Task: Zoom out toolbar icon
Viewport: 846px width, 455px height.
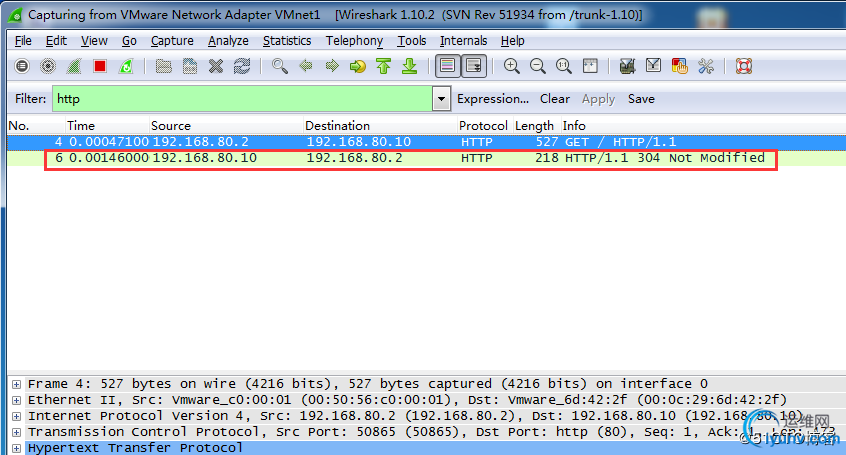Action: coord(537,66)
